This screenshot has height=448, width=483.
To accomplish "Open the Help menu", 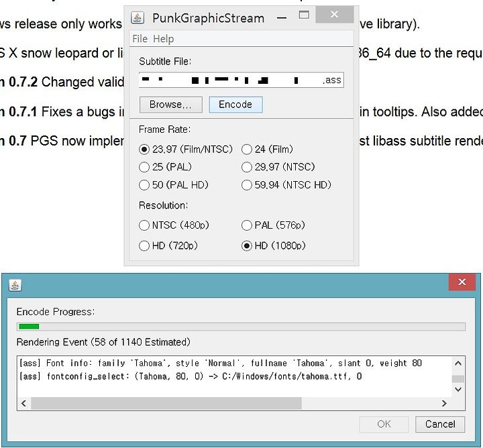I will point(163,39).
